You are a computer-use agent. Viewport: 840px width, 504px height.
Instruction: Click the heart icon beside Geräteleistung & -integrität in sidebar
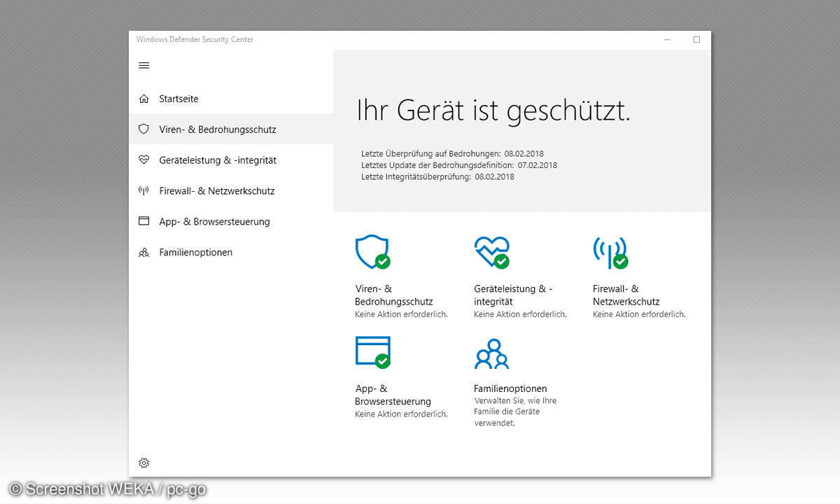[144, 160]
